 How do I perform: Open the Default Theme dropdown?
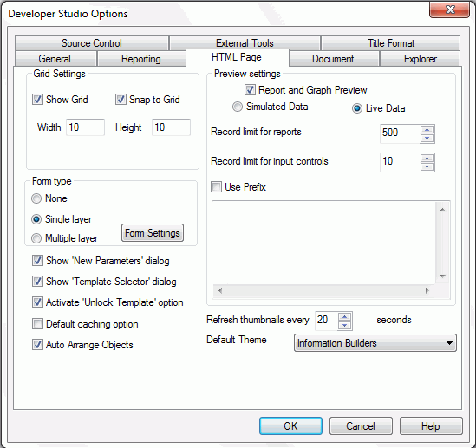click(x=375, y=343)
